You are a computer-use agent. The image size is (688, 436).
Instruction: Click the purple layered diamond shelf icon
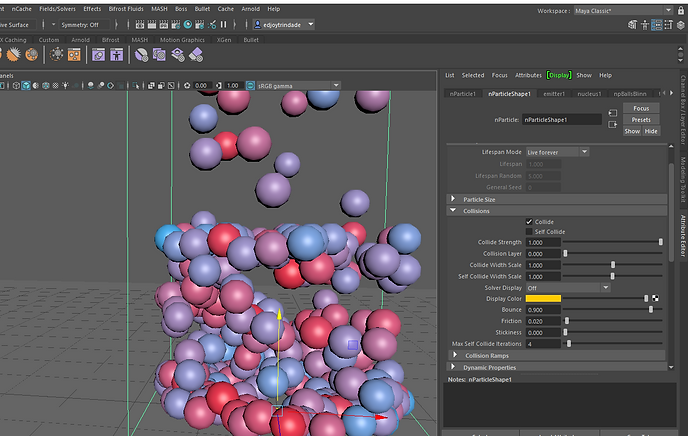point(177,55)
